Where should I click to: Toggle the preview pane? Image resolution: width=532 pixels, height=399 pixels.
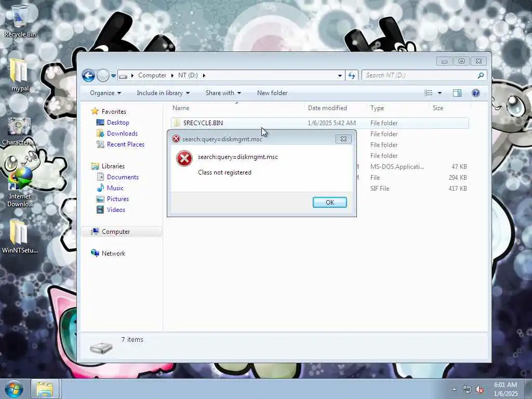(457, 93)
